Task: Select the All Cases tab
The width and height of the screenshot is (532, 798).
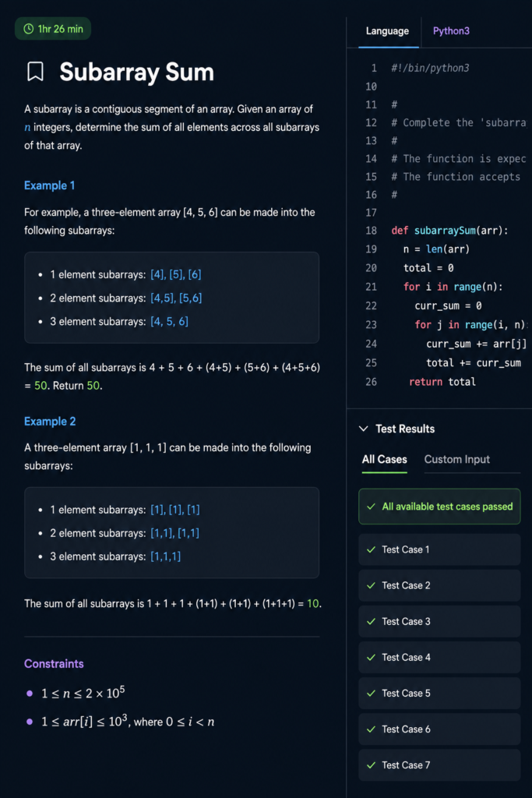Action: [x=385, y=460]
